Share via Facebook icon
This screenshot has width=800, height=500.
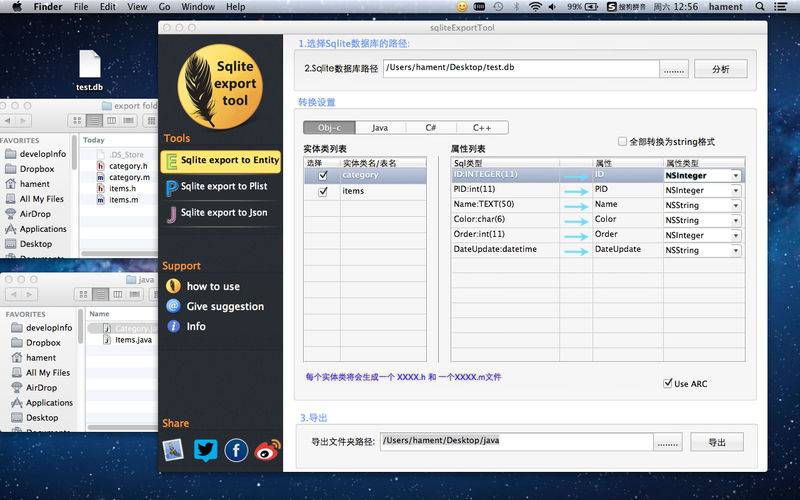(x=236, y=450)
